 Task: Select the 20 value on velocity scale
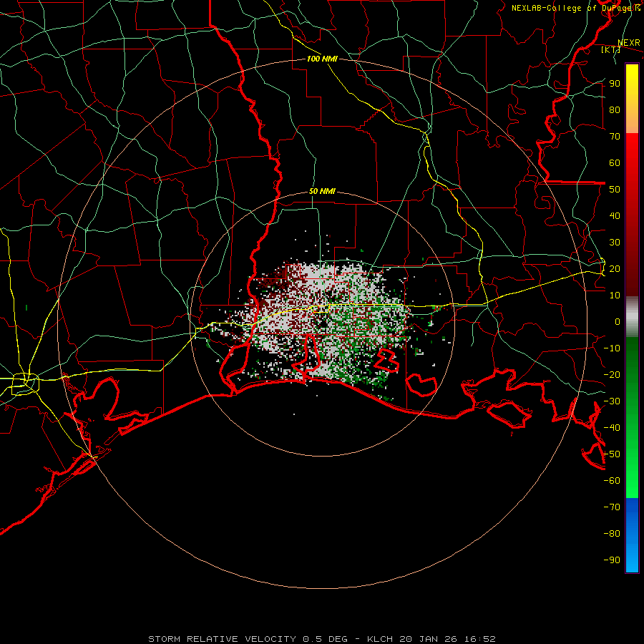pyautogui.click(x=615, y=269)
